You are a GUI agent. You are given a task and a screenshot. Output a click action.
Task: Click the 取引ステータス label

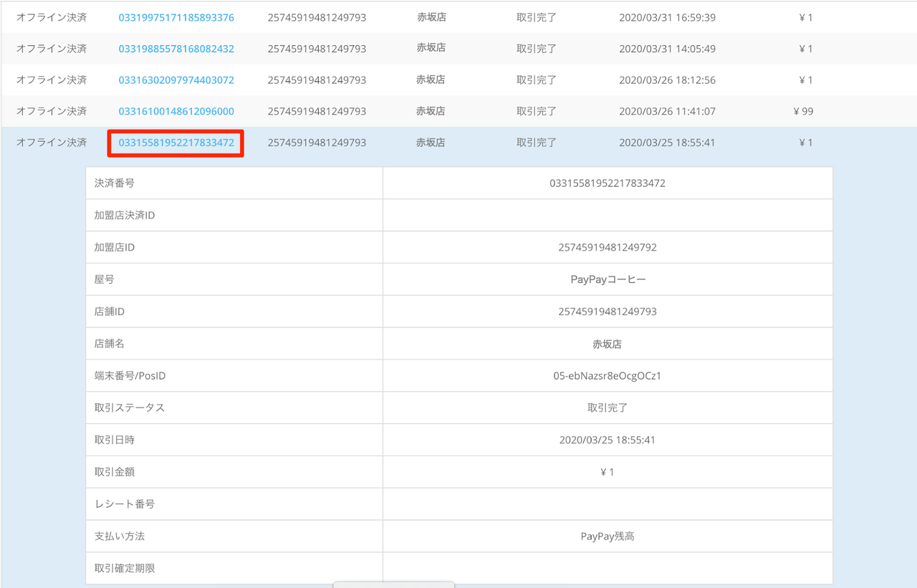[x=130, y=408]
